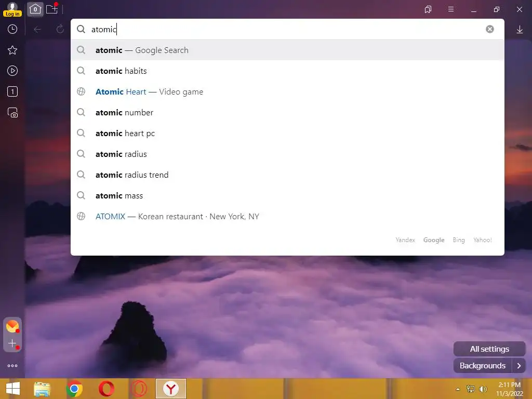Open the network tray icon

[471, 389]
